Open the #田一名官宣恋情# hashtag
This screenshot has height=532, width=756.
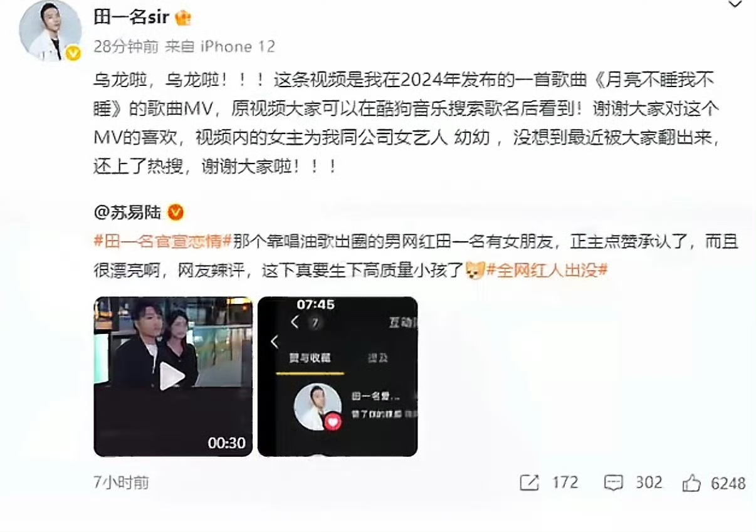pyautogui.click(x=162, y=241)
